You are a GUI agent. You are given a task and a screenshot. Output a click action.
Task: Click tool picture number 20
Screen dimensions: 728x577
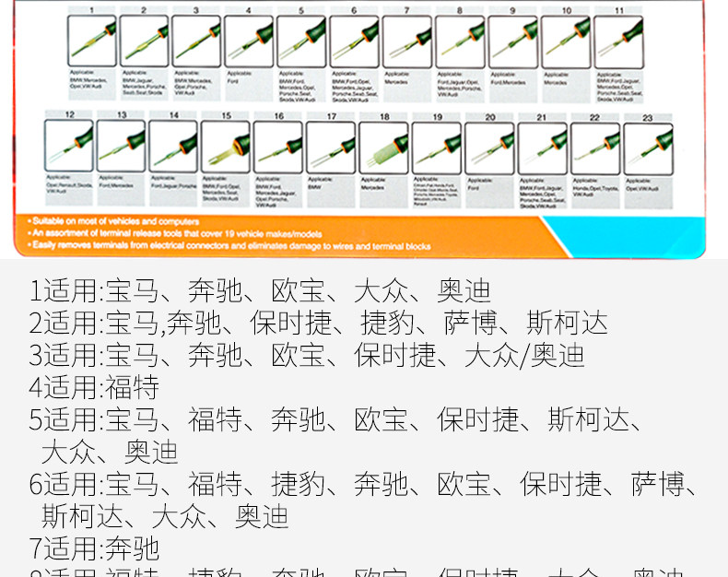(490, 148)
